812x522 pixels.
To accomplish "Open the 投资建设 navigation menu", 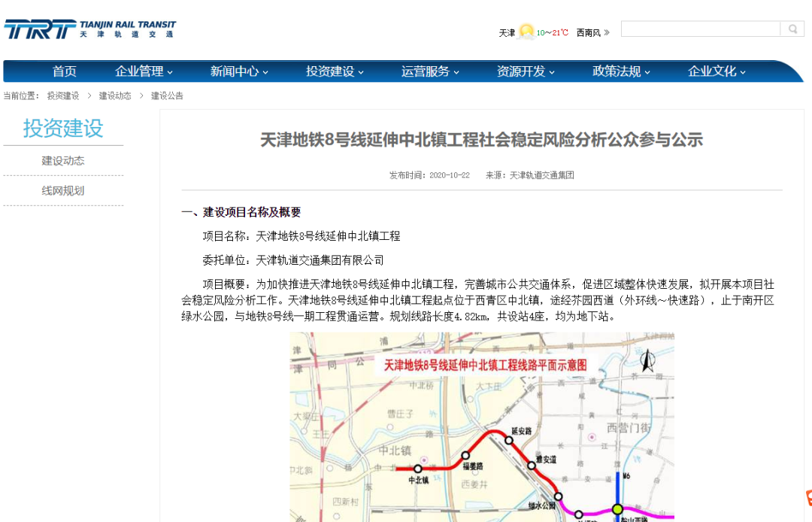I will pos(335,71).
